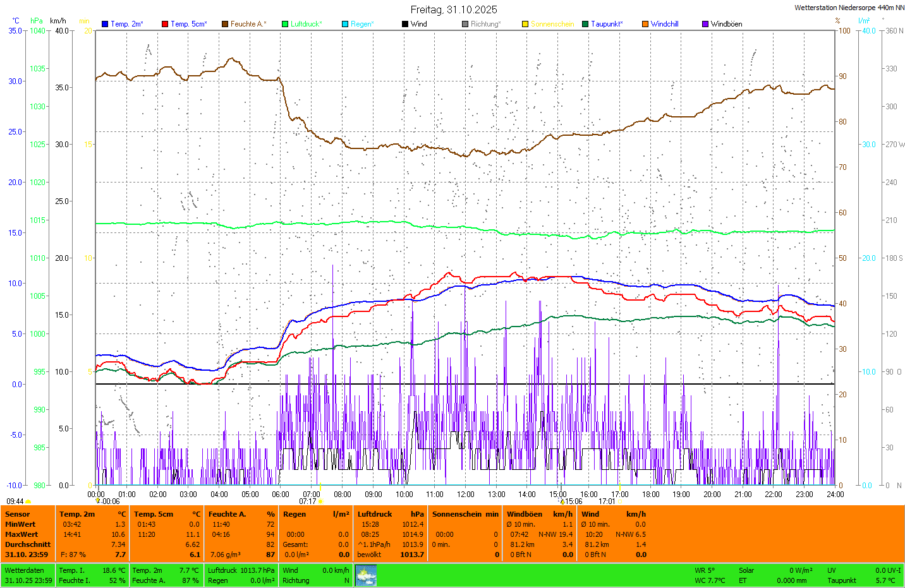This screenshot has width=905, height=588.
Task: Select the Sonnenschein header in the table
Action: [x=459, y=514]
